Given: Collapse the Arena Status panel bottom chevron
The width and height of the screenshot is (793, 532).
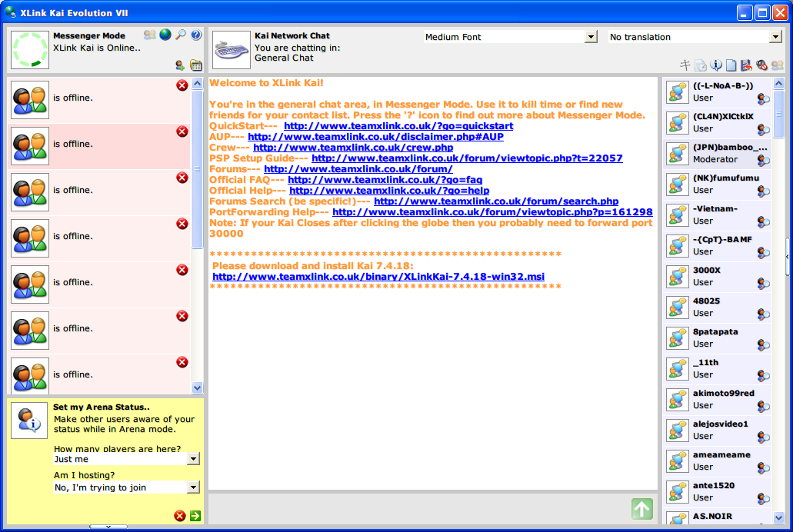Looking at the screenshot, I should 108,527.
